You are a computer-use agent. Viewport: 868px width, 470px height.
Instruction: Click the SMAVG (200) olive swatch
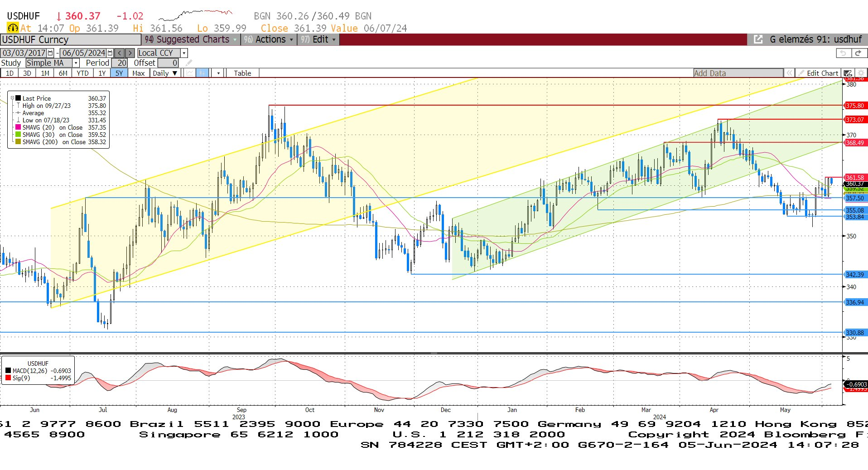click(18, 142)
